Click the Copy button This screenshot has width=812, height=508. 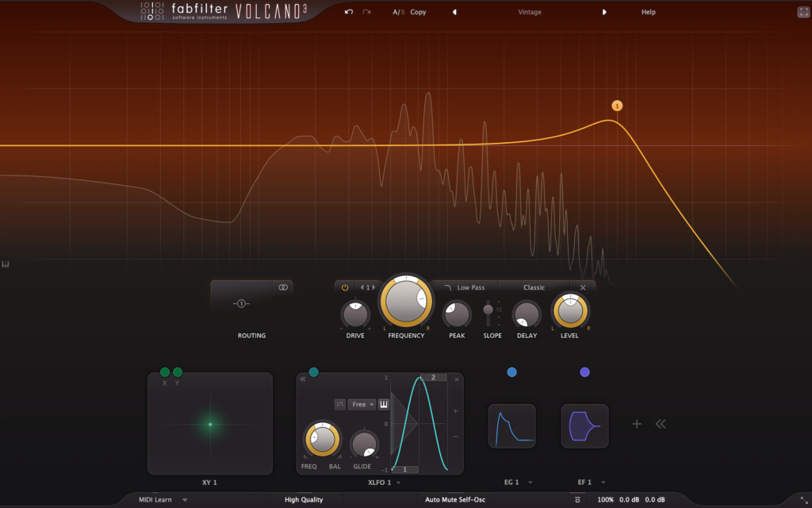tap(418, 12)
